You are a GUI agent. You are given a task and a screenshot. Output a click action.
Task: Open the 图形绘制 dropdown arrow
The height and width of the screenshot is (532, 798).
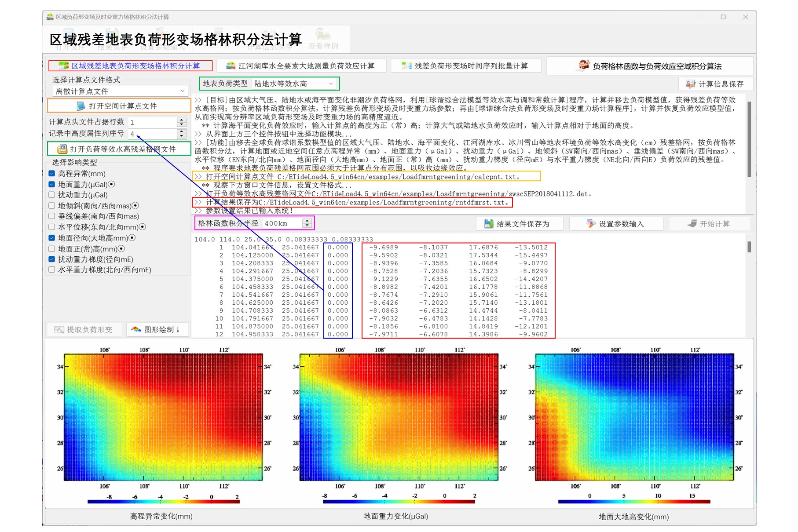[x=178, y=330]
